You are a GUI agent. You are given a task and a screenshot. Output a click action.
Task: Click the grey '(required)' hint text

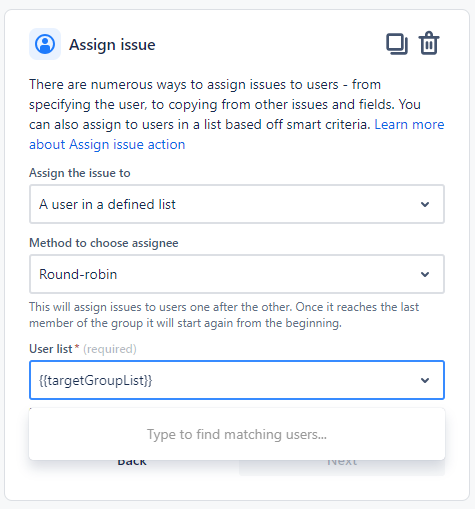pos(110,349)
